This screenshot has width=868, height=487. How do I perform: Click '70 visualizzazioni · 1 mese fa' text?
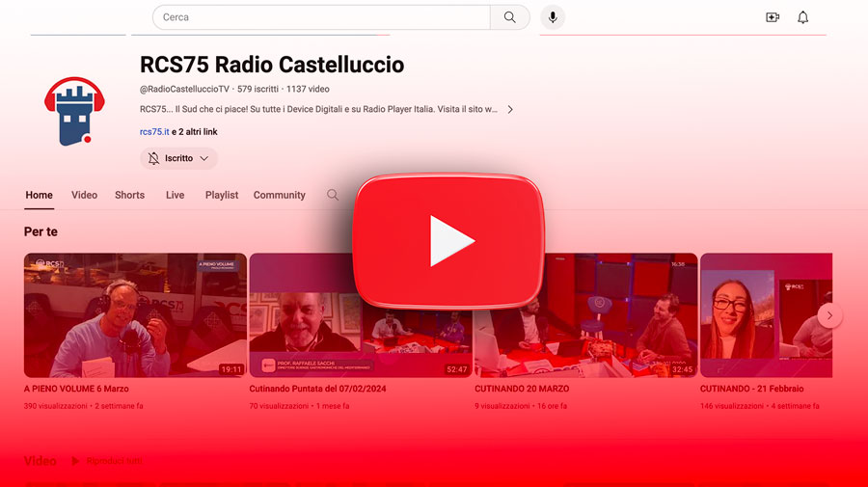(x=299, y=406)
